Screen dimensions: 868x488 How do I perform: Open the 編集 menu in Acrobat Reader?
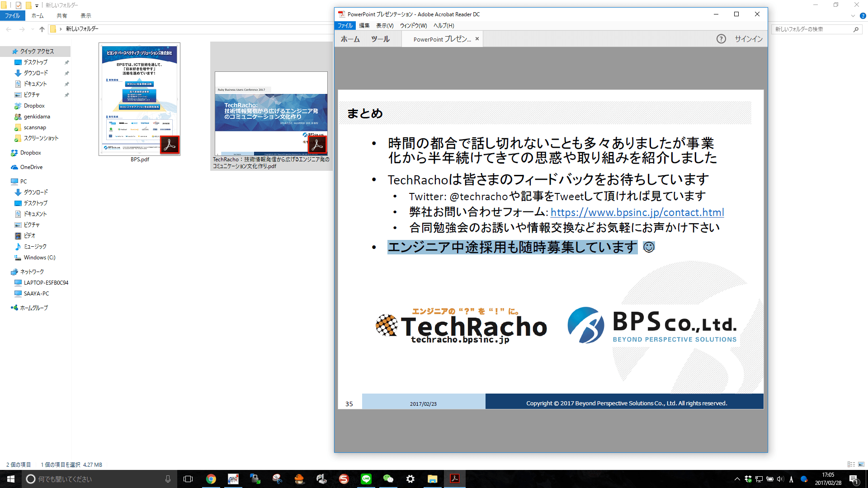(x=364, y=26)
